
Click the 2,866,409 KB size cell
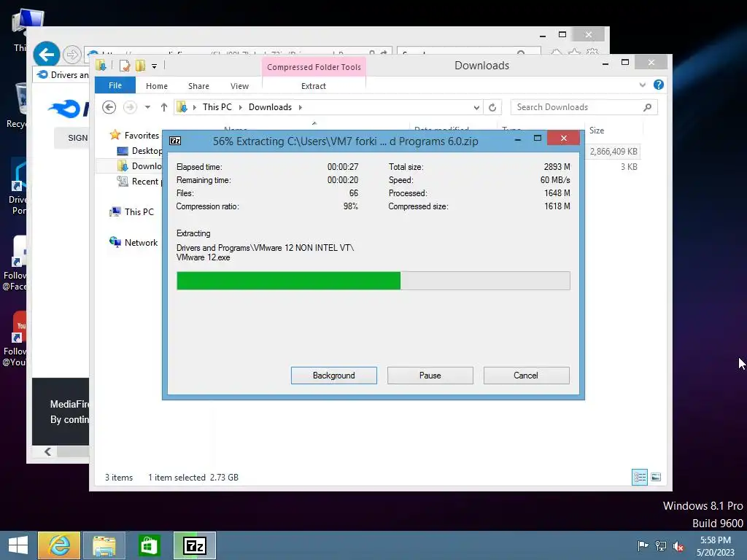tap(614, 152)
